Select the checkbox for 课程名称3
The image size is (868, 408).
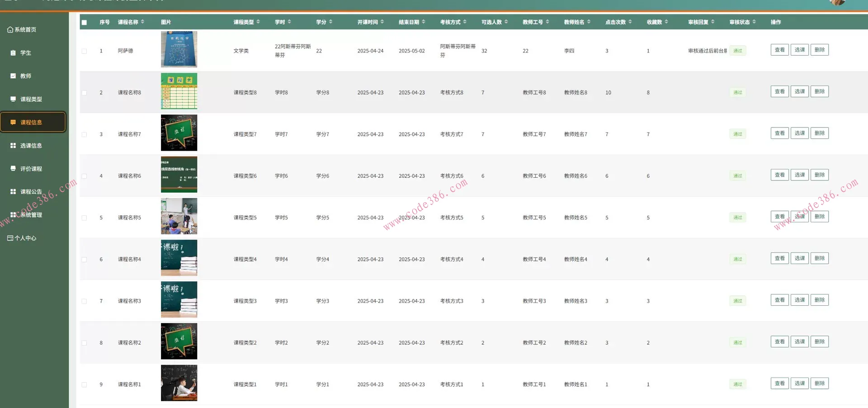[84, 301]
